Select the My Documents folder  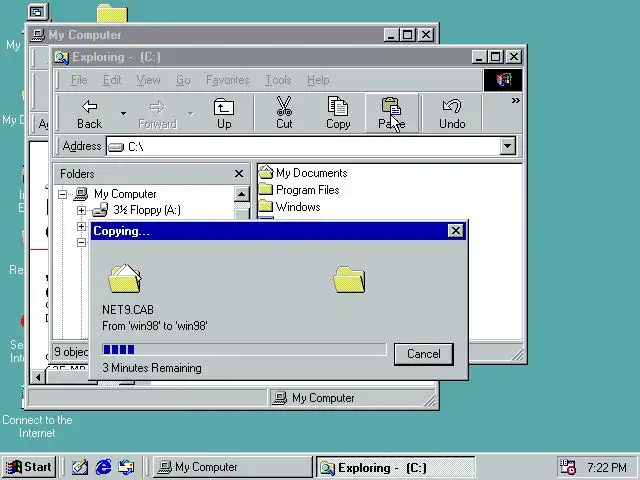[x=303, y=173]
